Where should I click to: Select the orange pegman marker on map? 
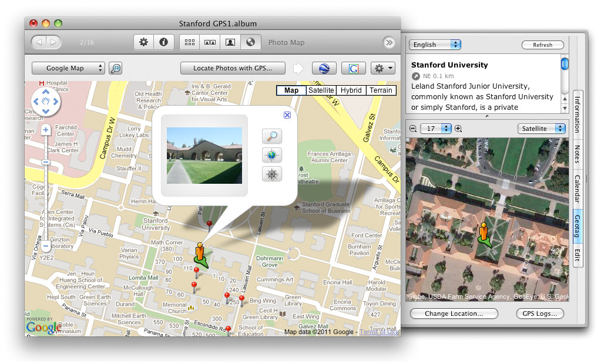click(200, 252)
